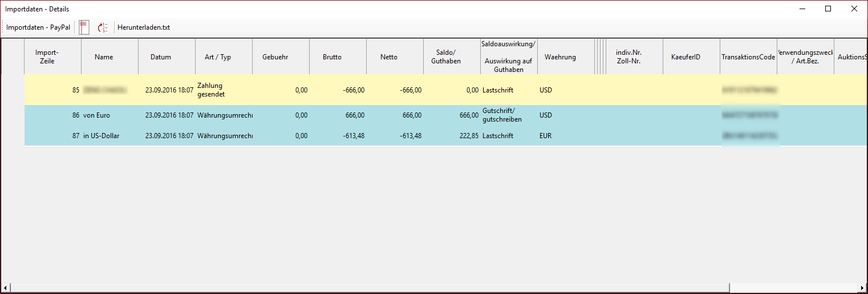Click the Gebuehr column header
Viewport: 868px width, 294px height.
(281, 57)
